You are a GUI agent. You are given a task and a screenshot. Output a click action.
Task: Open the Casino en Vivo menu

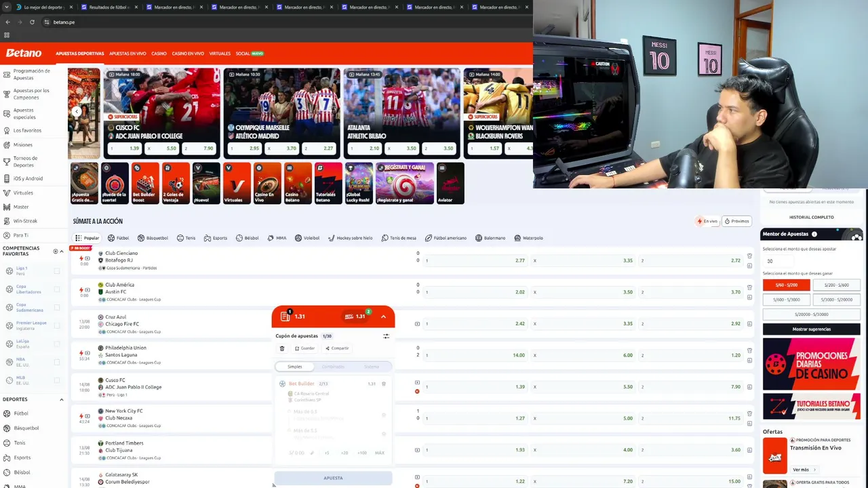pos(188,54)
